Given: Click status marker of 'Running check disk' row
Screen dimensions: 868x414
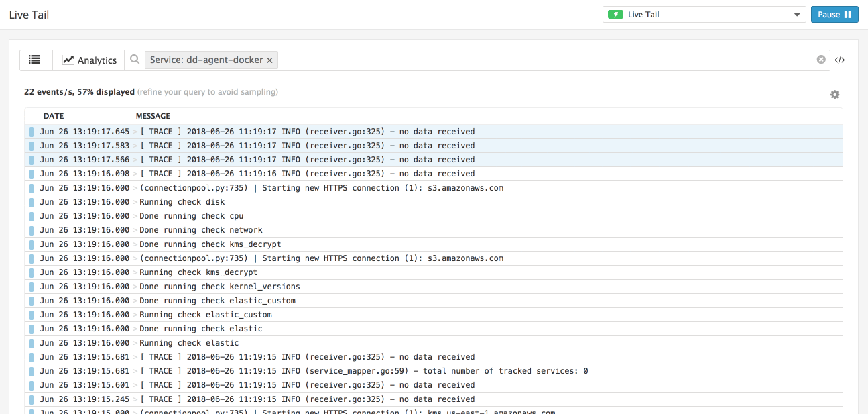Looking at the screenshot, I should click(x=32, y=202).
